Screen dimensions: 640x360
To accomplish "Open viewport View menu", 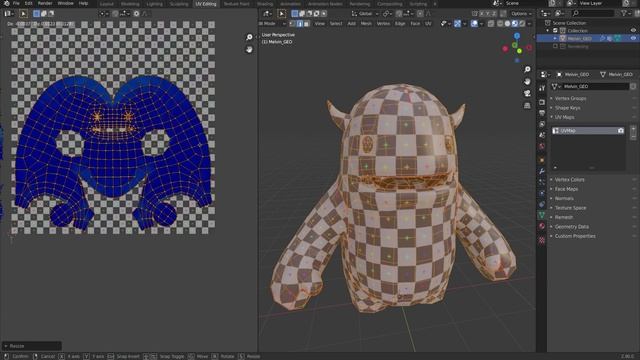I will tap(320, 24).
